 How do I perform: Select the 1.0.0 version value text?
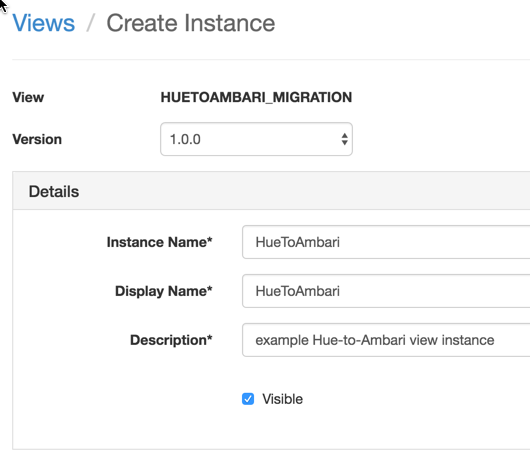pos(185,139)
